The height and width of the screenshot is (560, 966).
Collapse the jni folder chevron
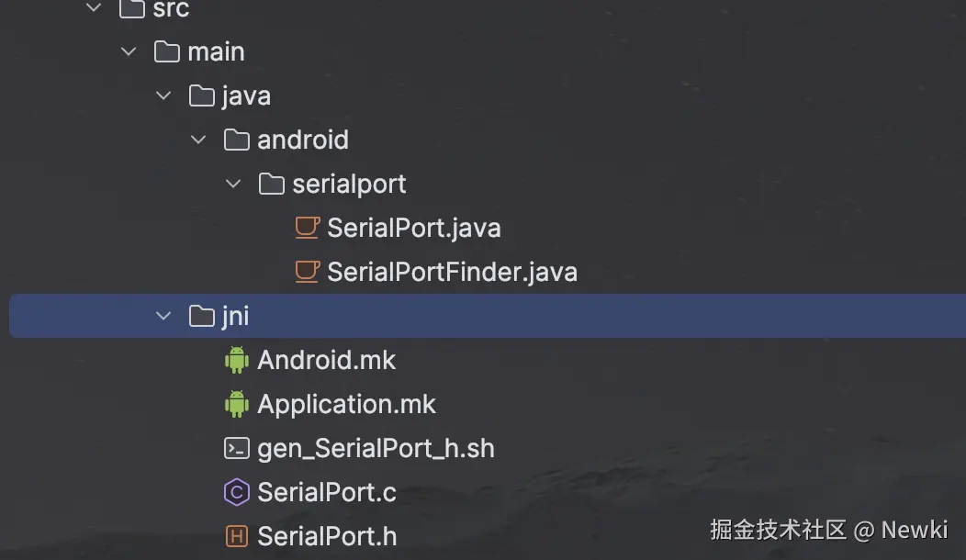[163, 316]
